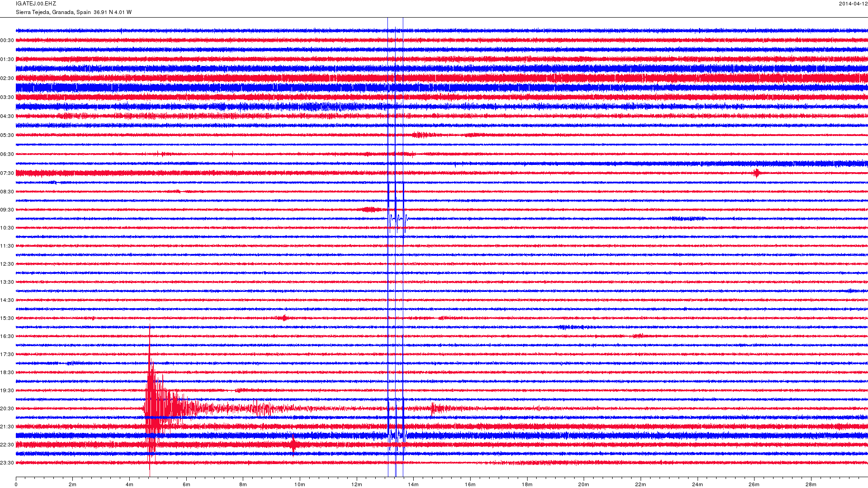Click the 14:30 time label

7,300
